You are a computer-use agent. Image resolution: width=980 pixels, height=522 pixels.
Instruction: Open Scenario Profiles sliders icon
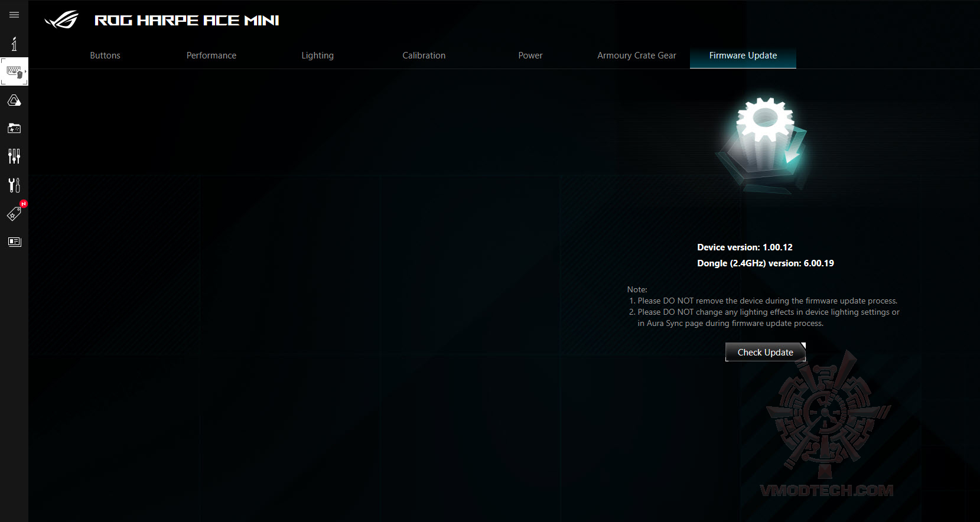(x=14, y=156)
